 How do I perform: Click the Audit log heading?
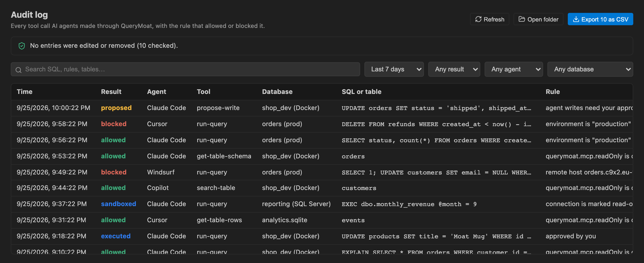point(29,14)
